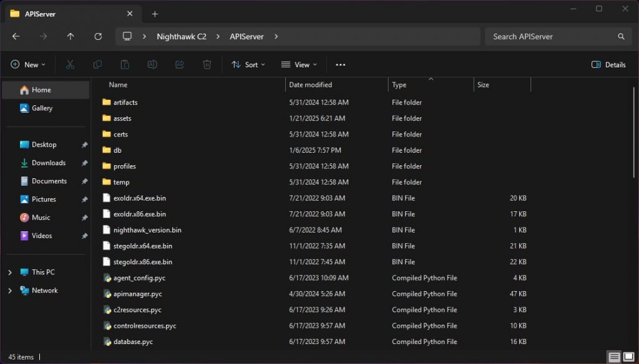Image resolution: width=639 pixels, height=364 pixels.
Task: Refresh the current folder view
Action: pos(98,37)
